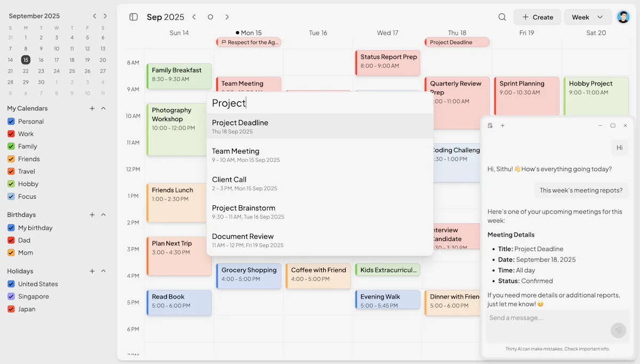Uncheck the Dad birthday calendar
640x364 pixels.
point(11,240)
